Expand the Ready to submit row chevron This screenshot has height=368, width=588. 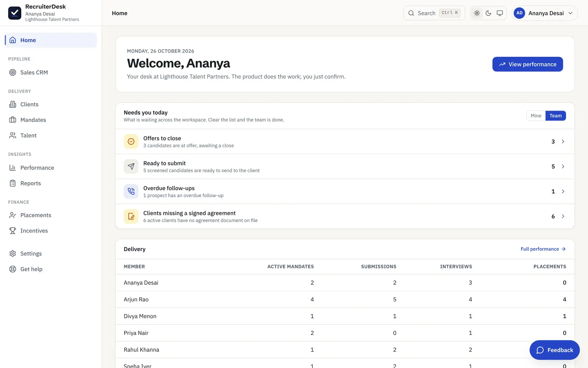[x=563, y=167]
